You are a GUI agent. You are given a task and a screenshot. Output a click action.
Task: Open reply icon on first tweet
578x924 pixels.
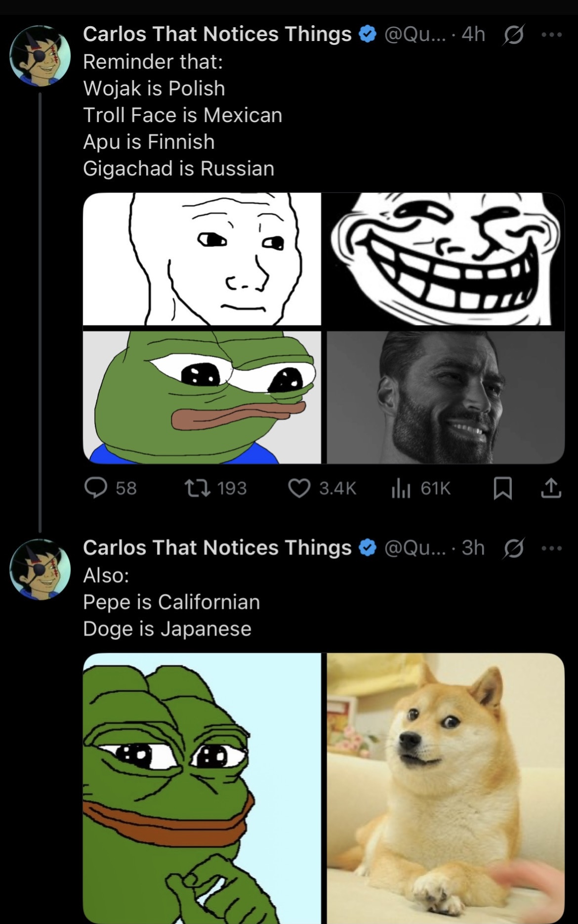pos(96,488)
